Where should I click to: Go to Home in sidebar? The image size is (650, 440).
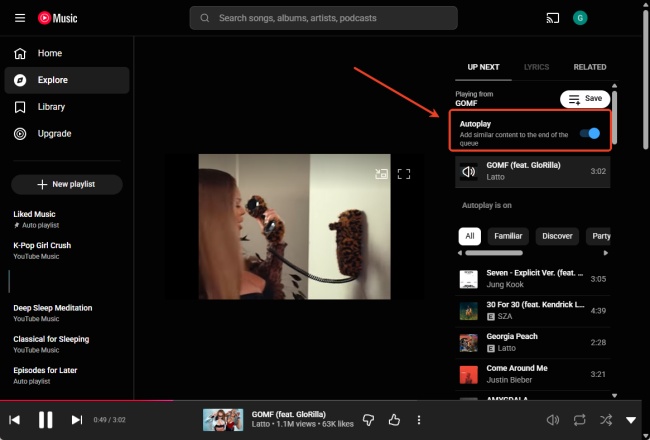point(67,53)
